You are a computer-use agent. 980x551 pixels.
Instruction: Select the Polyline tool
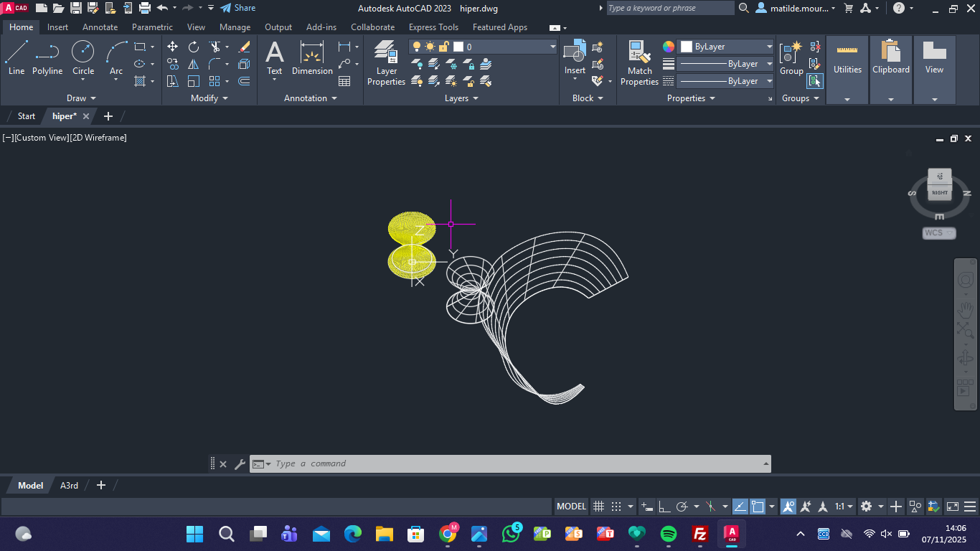(47, 57)
